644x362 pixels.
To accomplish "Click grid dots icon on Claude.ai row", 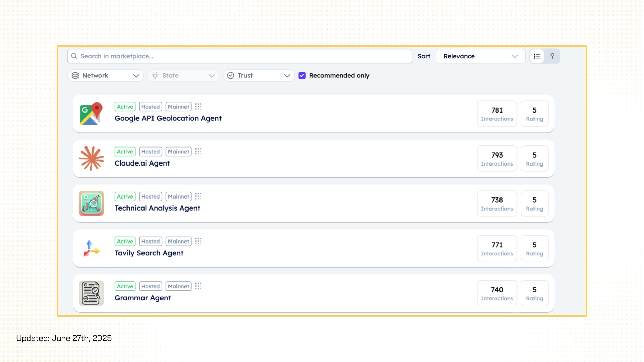I will [198, 151].
